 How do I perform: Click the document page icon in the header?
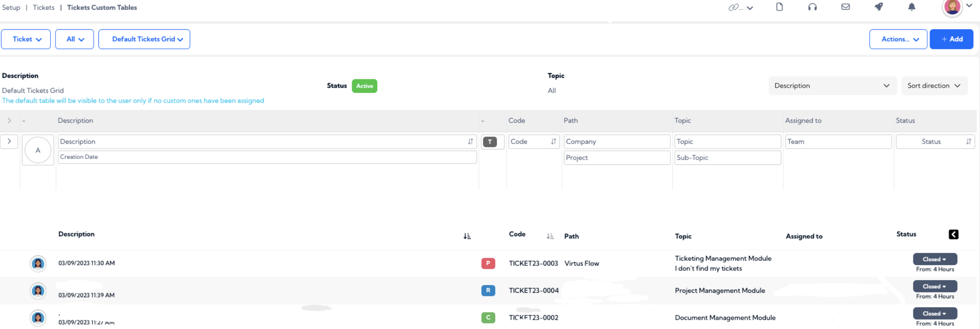click(779, 7)
